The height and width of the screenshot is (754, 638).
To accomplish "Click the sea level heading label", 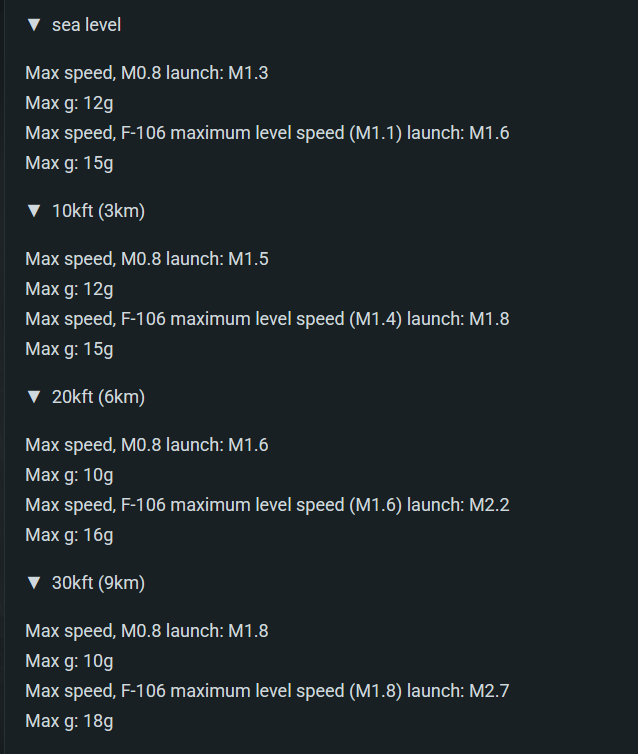I will tap(87, 25).
